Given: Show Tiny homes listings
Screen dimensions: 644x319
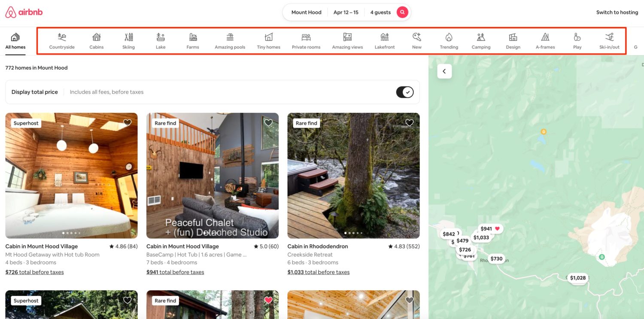Looking at the screenshot, I should coord(268,41).
